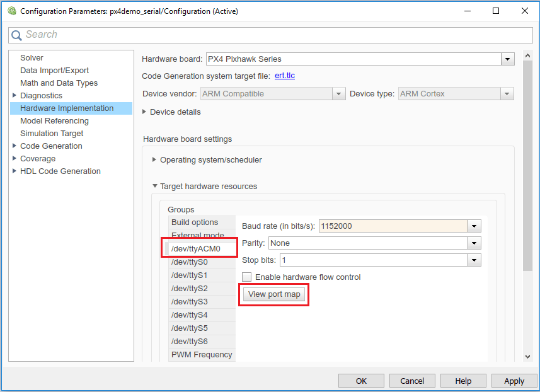Open the Baud rate dropdown arrow
This screenshot has height=392, width=540.
click(474, 226)
